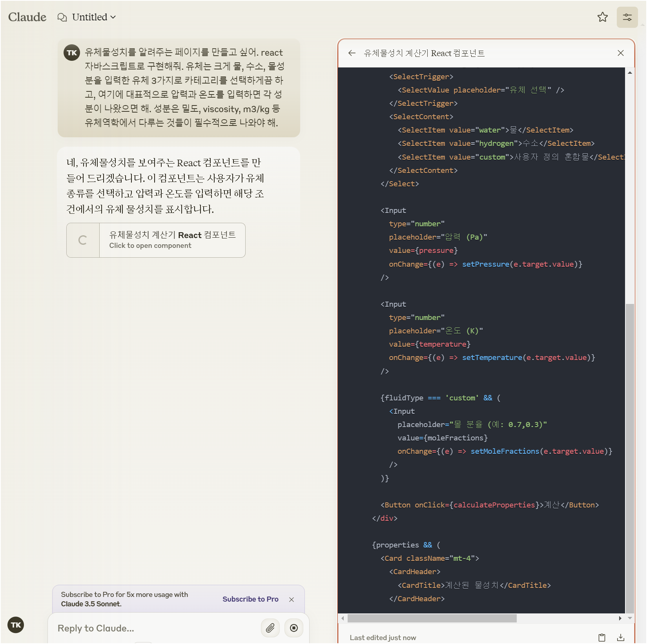Screen dimensions: 647x644
Task: Open the Untitled chat title dropdown
Action: click(x=94, y=17)
